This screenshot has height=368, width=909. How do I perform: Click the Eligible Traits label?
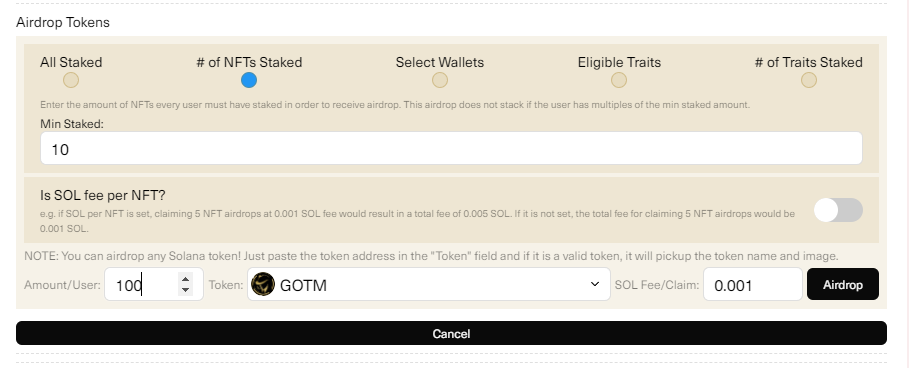tap(619, 62)
